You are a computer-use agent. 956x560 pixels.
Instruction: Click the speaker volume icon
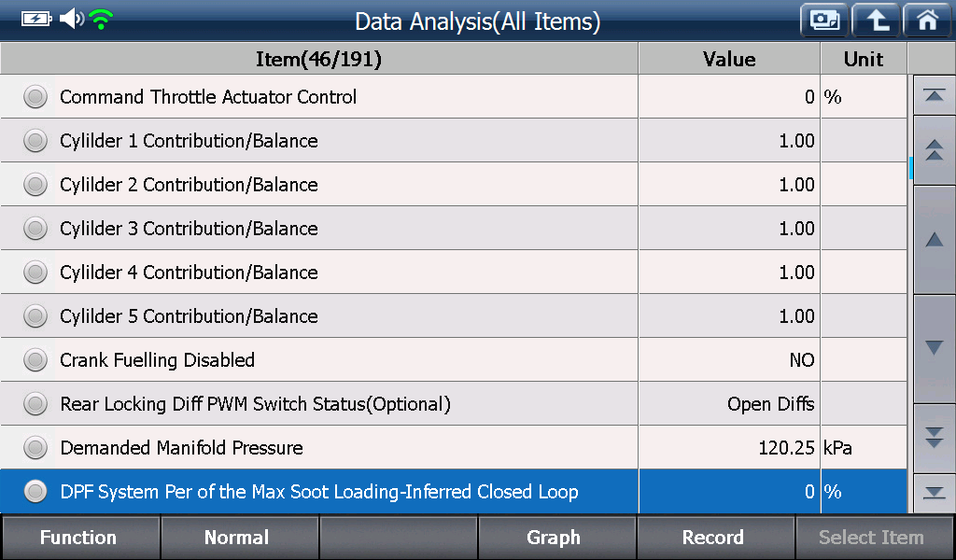coord(71,19)
